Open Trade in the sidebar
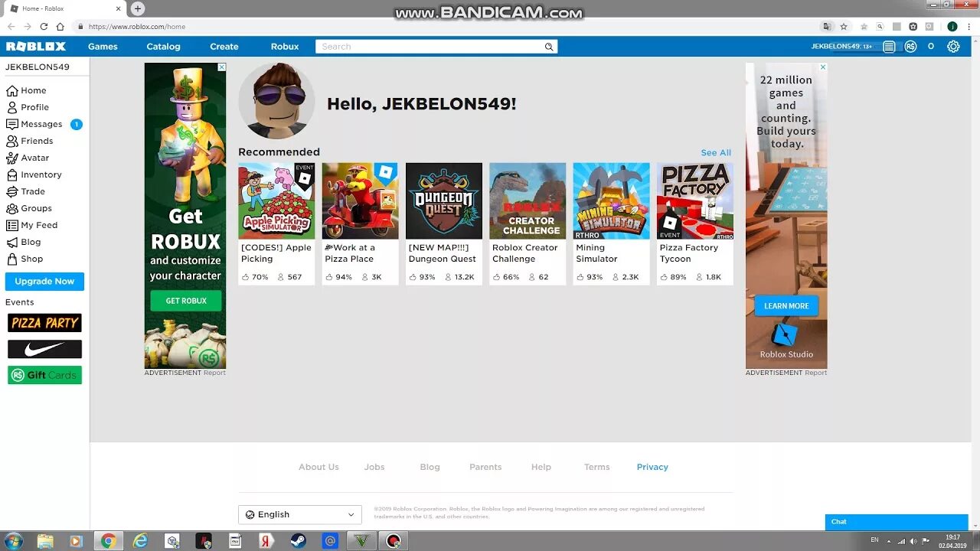The image size is (980, 551). pos(26,191)
